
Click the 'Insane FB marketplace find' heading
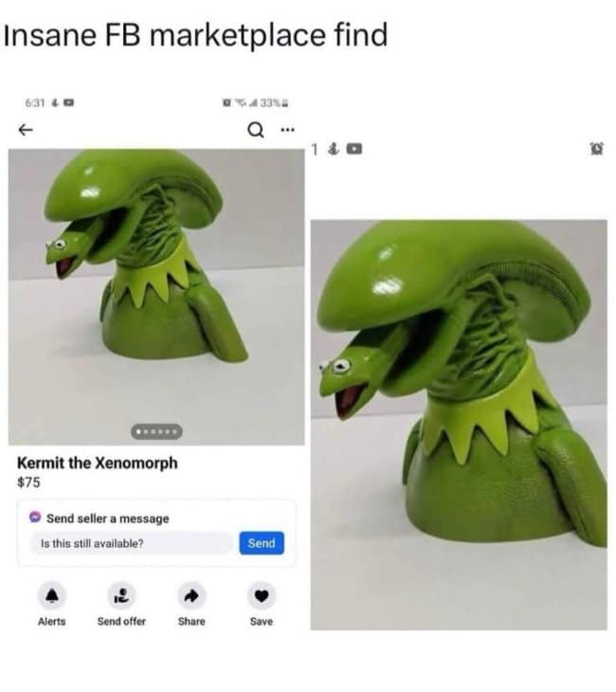(195, 35)
